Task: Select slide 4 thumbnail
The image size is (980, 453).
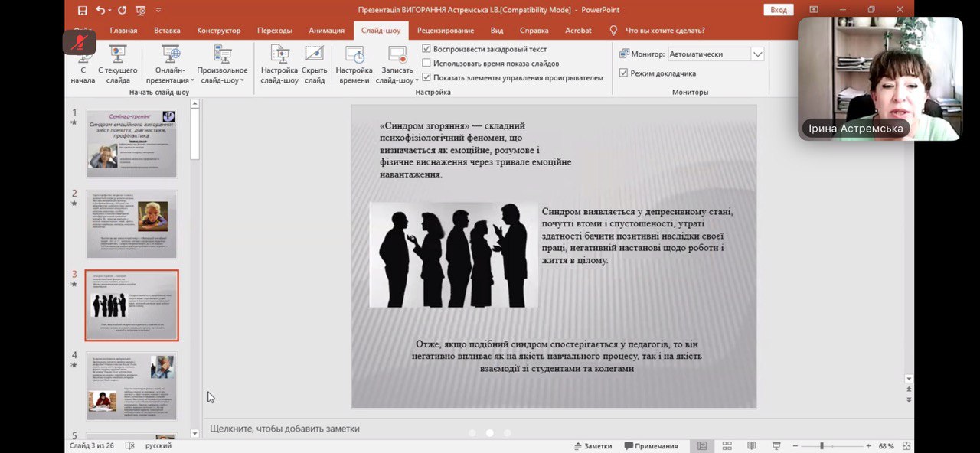Action: click(x=132, y=386)
